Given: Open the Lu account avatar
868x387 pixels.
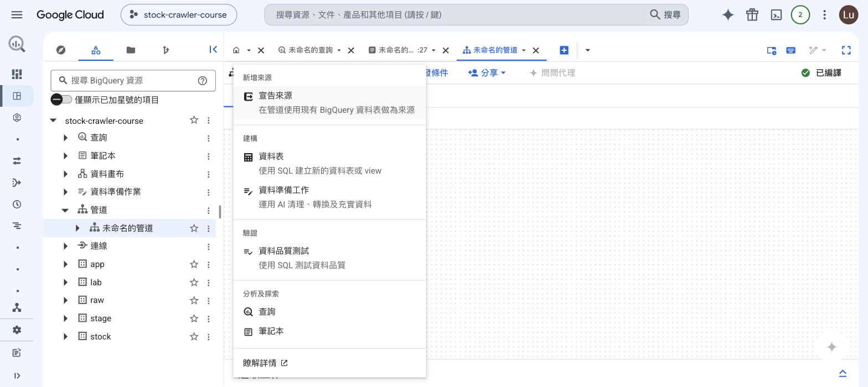Looking at the screenshot, I should 849,15.
